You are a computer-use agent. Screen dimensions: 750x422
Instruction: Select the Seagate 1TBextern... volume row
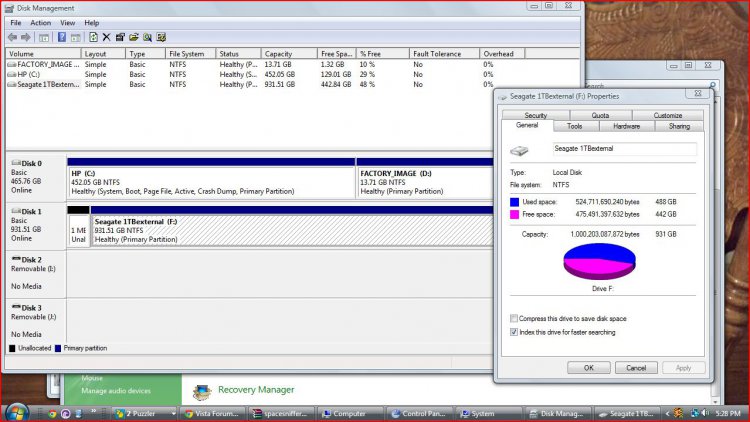[250, 84]
